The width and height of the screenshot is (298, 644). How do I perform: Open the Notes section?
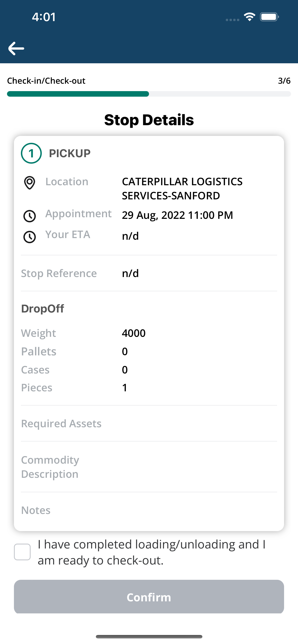(x=149, y=510)
